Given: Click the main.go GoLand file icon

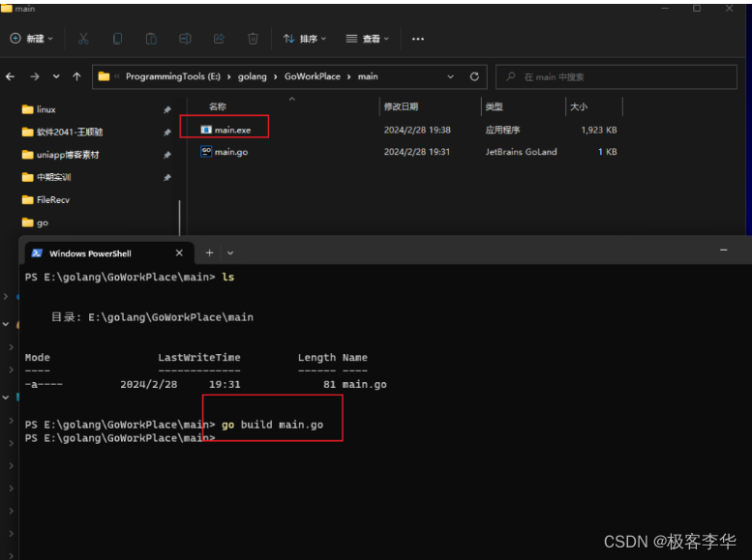Looking at the screenshot, I should pyautogui.click(x=206, y=152).
